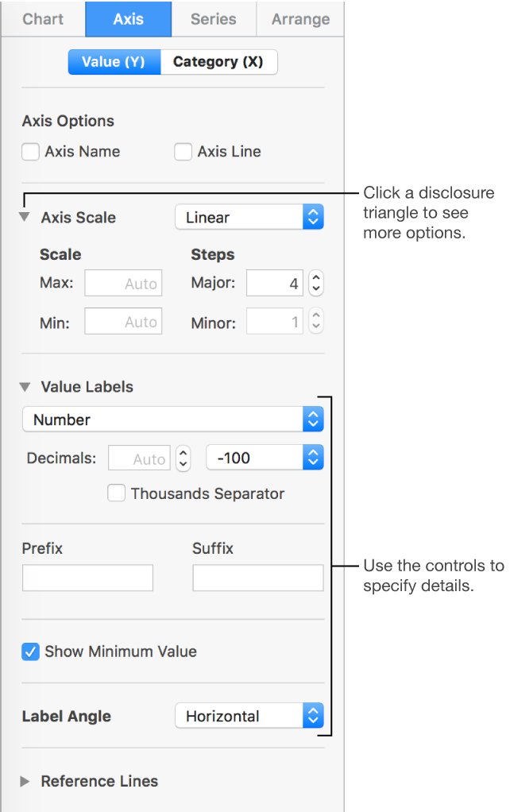Collapse the Value Labels section
This screenshot has height=812, width=510.
pos(24,387)
